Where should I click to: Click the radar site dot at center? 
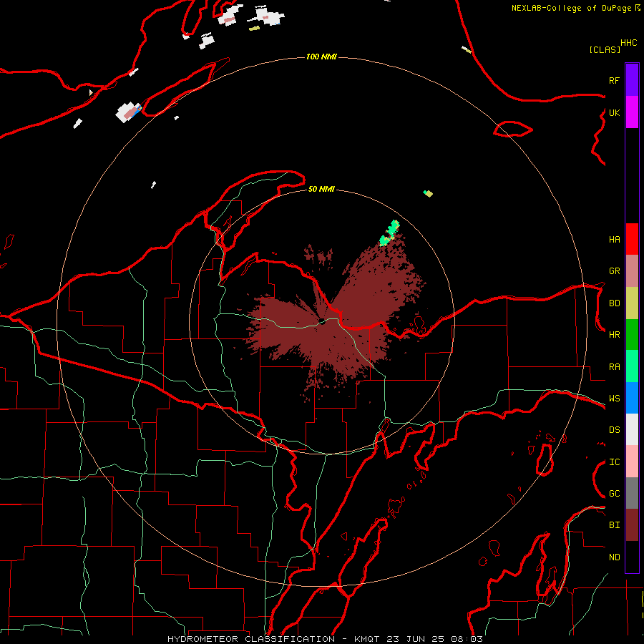coord(322,321)
